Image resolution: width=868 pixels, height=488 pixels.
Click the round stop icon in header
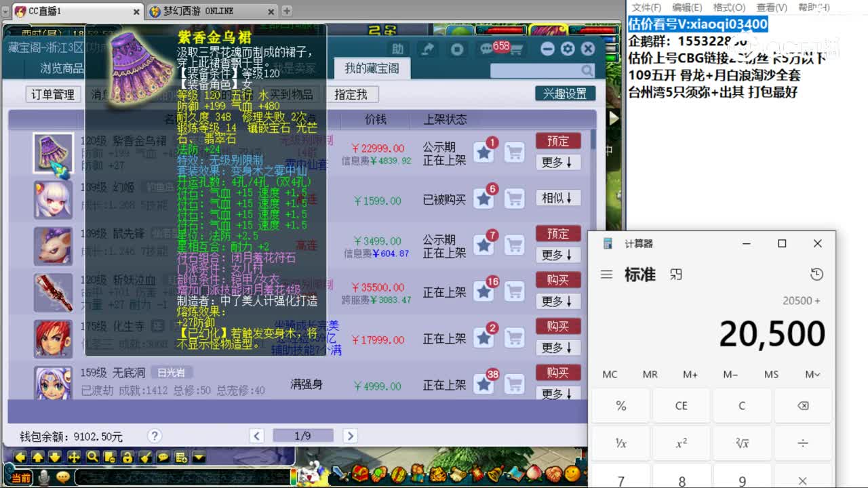(x=457, y=49)
